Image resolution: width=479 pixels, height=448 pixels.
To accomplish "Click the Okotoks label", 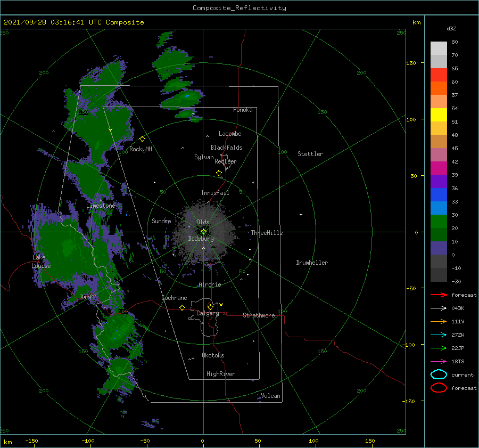I will 213,355.
